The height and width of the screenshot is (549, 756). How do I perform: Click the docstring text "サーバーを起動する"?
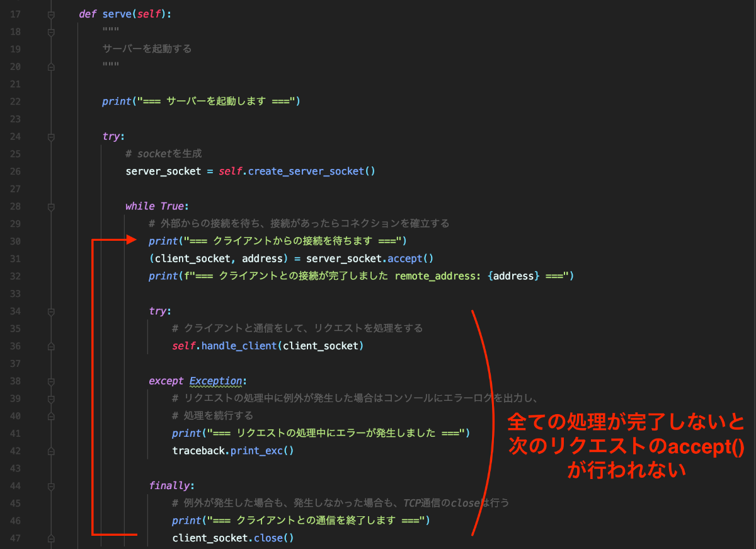pos(147,49)
